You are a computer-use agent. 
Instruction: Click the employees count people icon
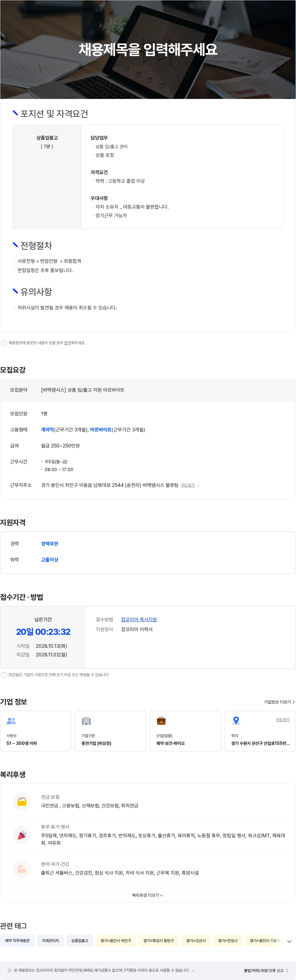pyautogui.click(x=11, y=721)
